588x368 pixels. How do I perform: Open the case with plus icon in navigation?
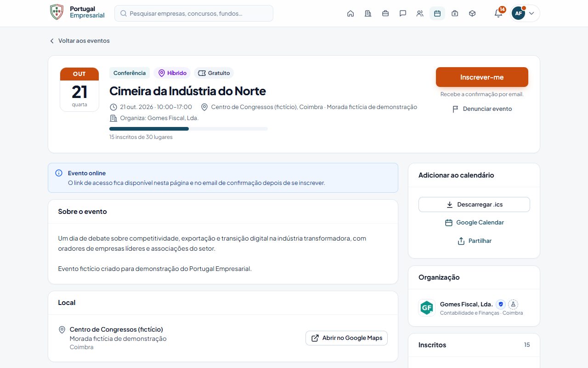click(455, 13)
